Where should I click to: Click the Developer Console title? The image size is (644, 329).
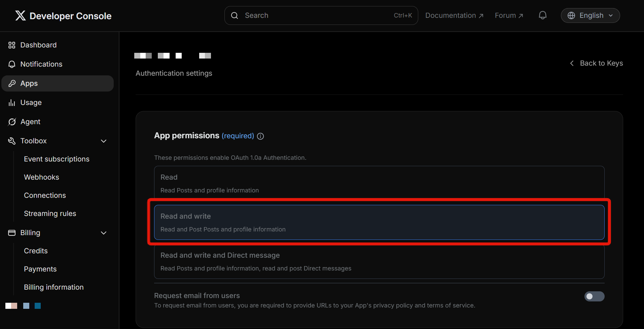[70, 16]
